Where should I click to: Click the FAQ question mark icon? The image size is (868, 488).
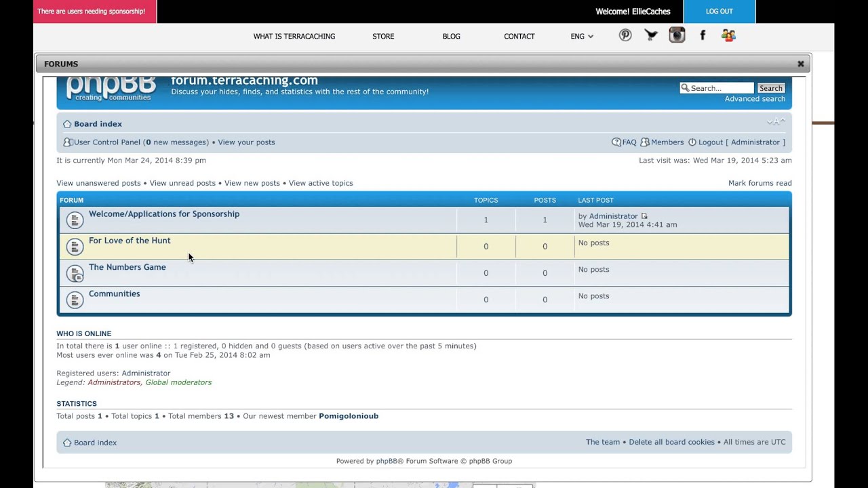616,142
